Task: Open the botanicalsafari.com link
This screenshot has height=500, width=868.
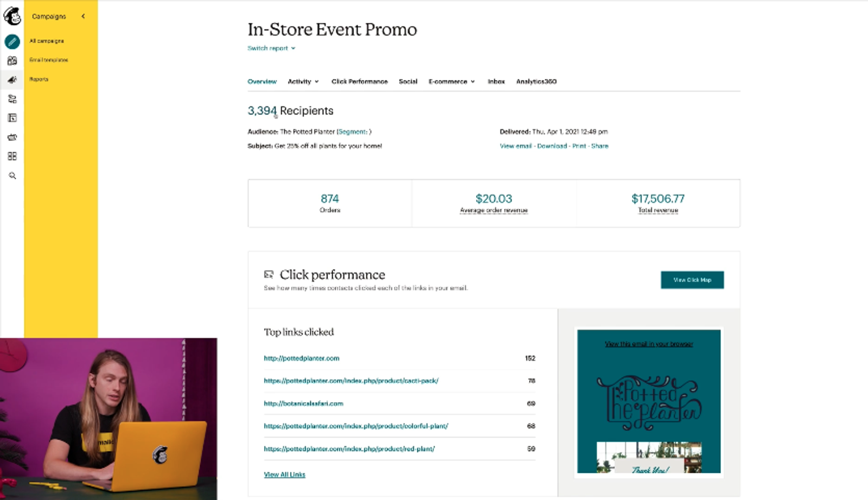Action: (x=303, y=403)
